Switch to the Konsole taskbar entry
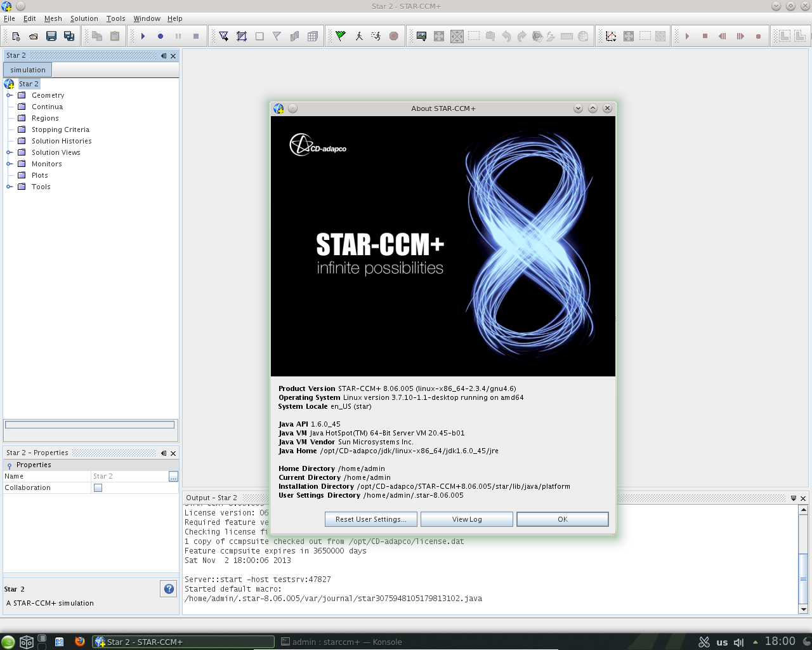 coord(341,642)
